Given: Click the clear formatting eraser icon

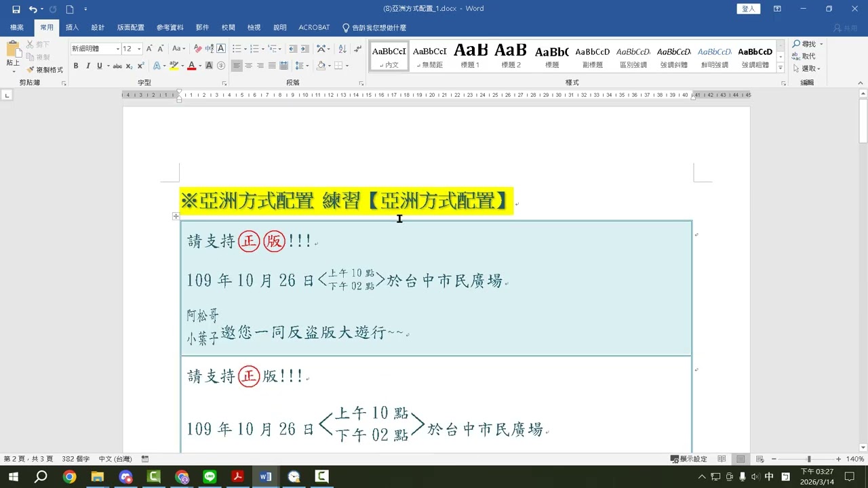Looking at the screenshot, I should coord(198,49).
